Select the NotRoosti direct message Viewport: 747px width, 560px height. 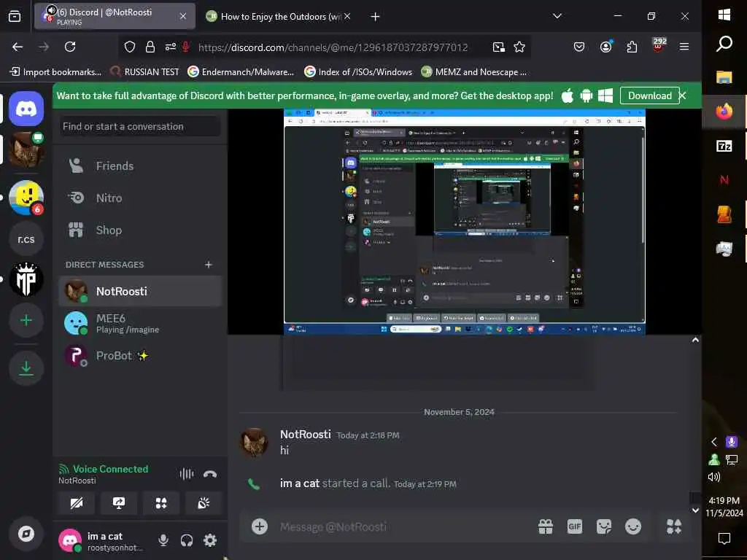coord(140,291)
